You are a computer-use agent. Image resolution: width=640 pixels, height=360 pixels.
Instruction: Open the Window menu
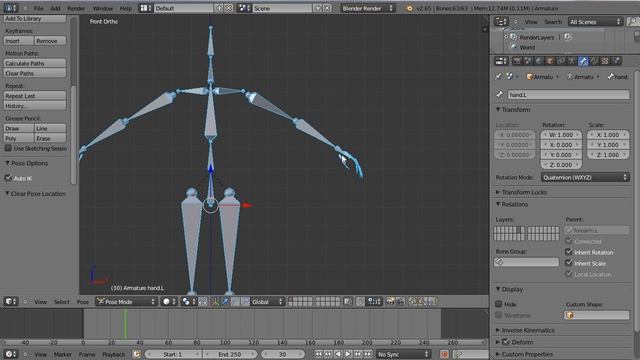pyautogui.click(x=103, y=8)
